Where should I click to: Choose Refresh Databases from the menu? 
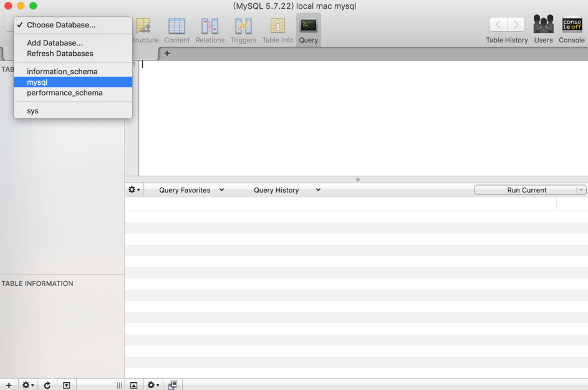(x=73, y=54)
